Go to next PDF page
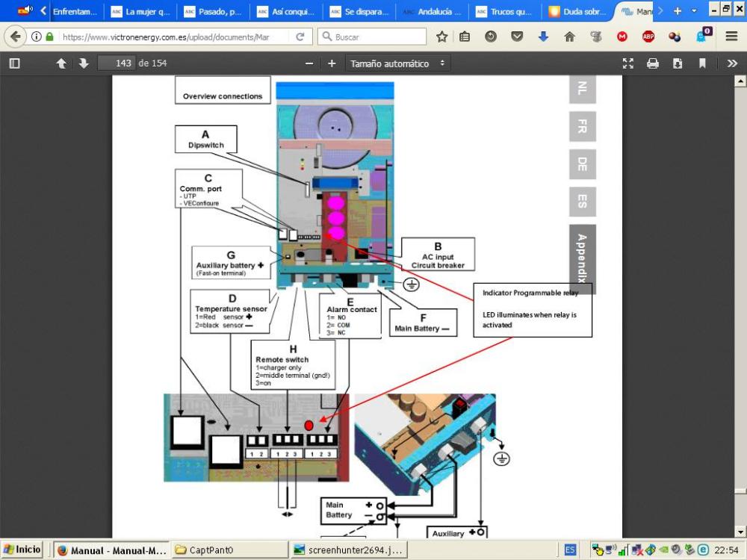The image size is (747, 560). (x=84, y=63)
